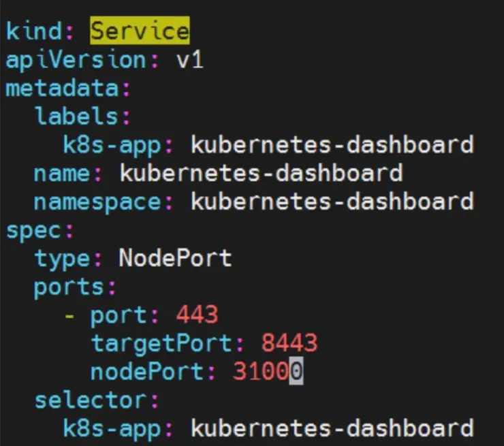Click the apiVersion key
Viewport: 504px width, 446px height.
[x=76, y=60]
